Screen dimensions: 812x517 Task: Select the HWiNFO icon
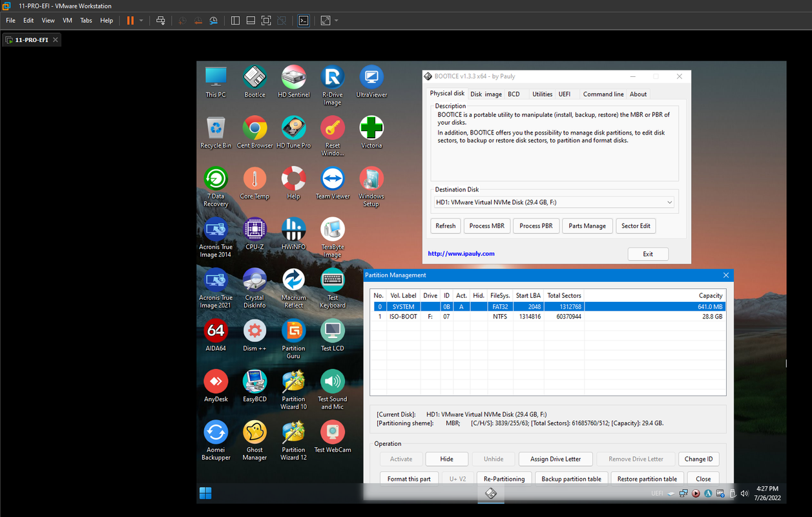pyautogui.click(x=293, y=234)
